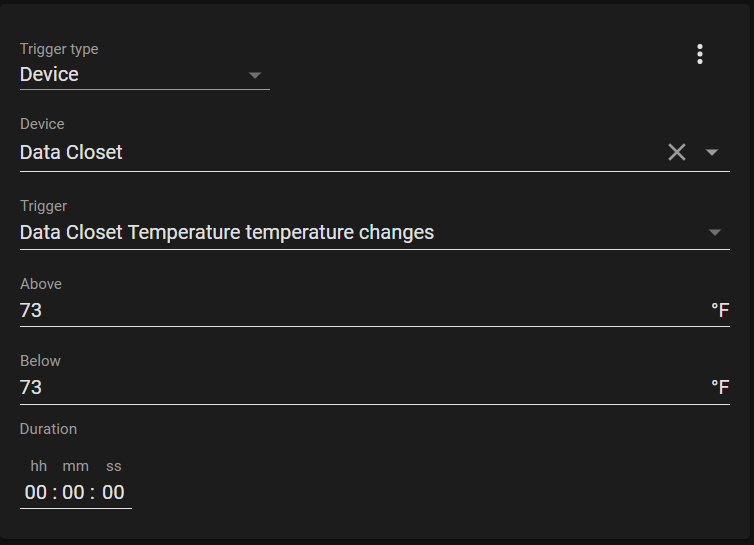Open the Trigger selection dropdown arrow
This screenshot has width=754, height=545.
pos(714,232)
